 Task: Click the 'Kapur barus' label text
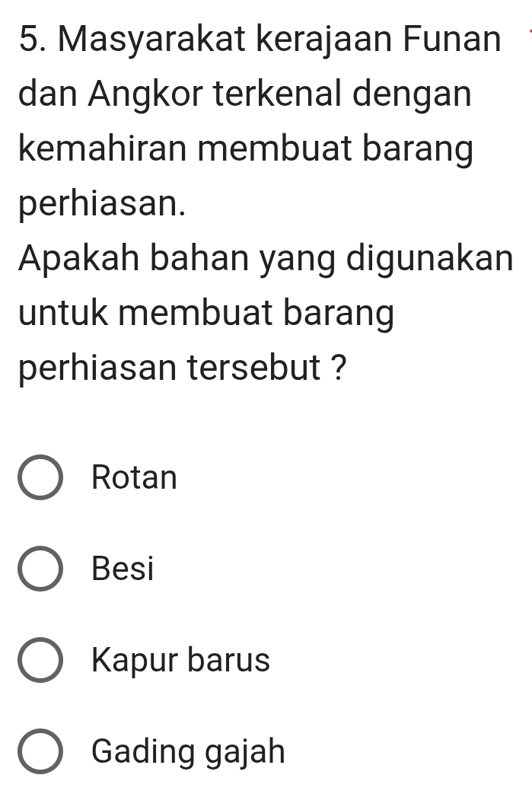click(x=180, y=661)
